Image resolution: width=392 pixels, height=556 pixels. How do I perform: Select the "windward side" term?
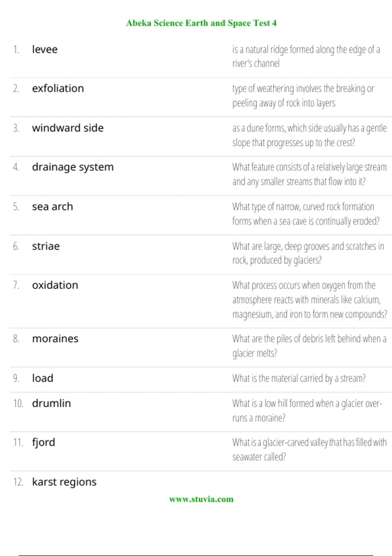click(68, 128)
